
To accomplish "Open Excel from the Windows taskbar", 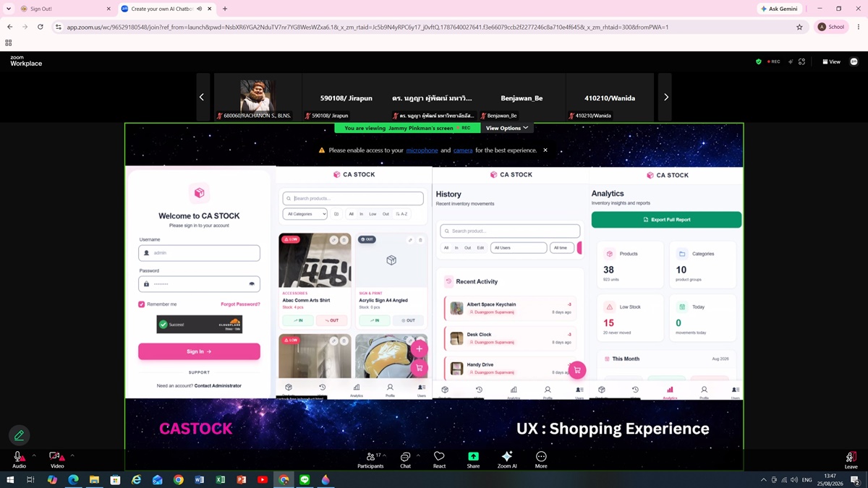I will (x=221, y=479).
